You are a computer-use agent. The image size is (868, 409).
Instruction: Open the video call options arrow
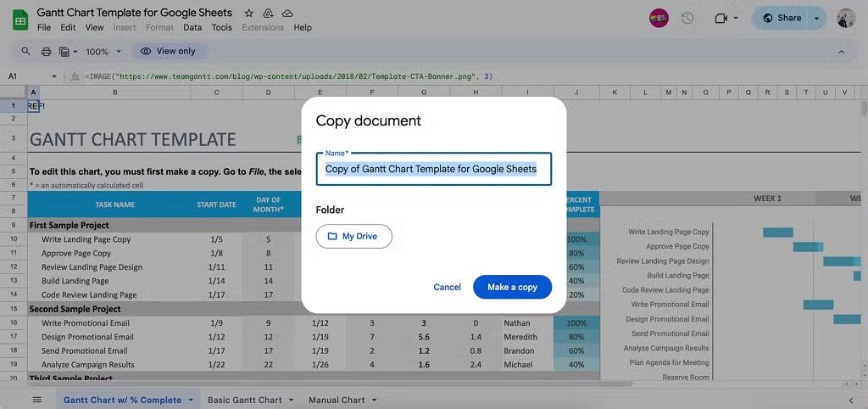point(736,19)
